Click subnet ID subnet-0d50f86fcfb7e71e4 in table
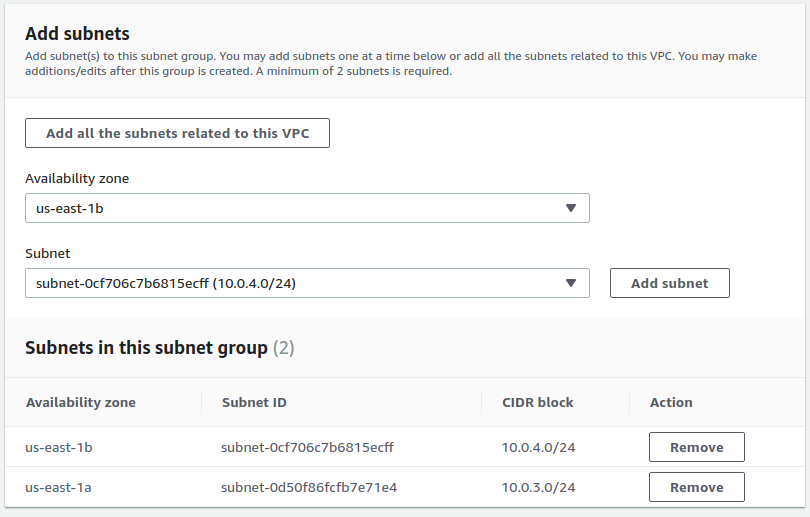This screenshot has width=810, height=517. point(308,487)
